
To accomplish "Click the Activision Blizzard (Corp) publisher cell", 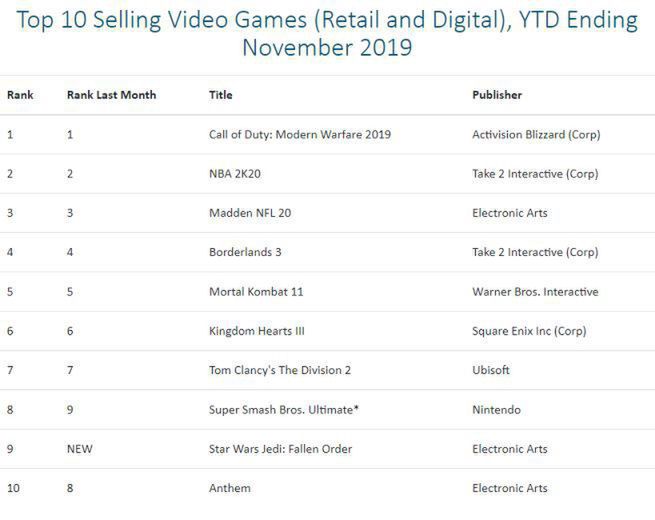I will pos(536,134).
